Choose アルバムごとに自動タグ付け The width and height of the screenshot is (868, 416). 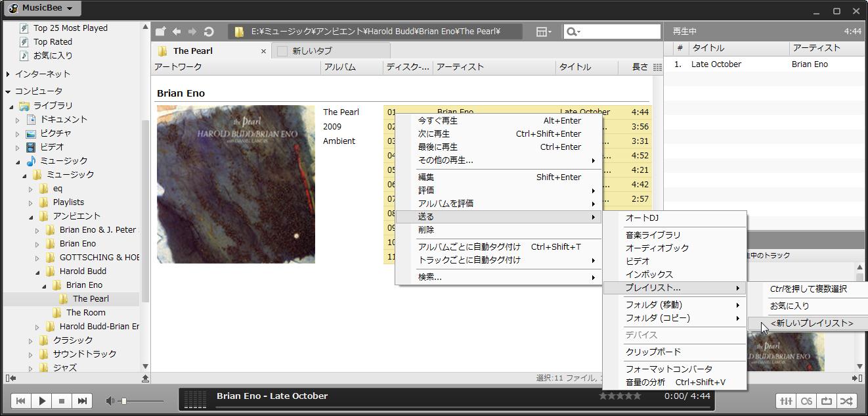point(500,247)
